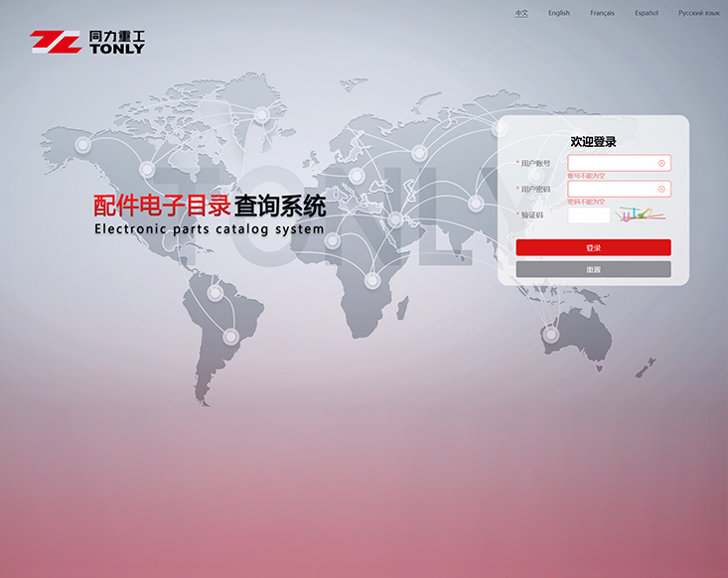Switch language to English

(x=559, y=13)
